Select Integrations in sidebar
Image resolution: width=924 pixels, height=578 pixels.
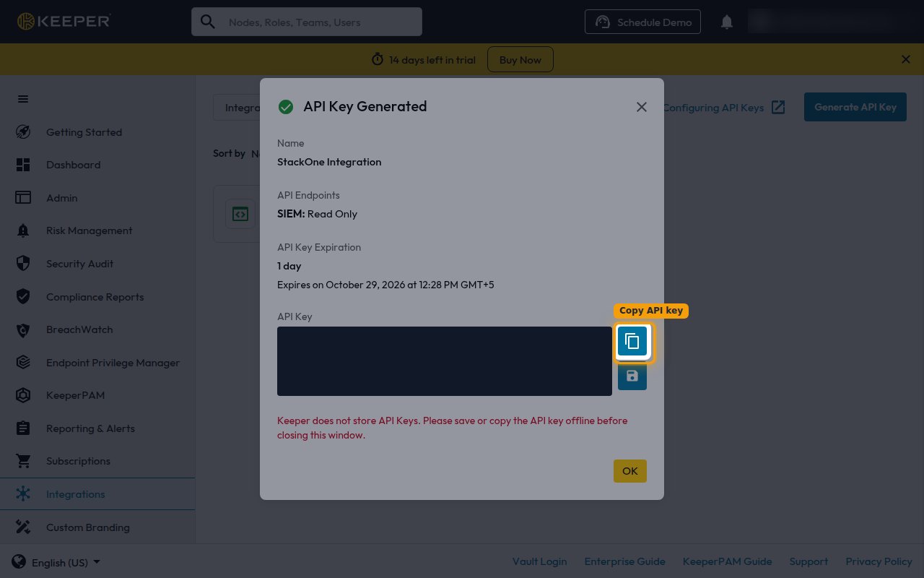click(x=97, y=494)
